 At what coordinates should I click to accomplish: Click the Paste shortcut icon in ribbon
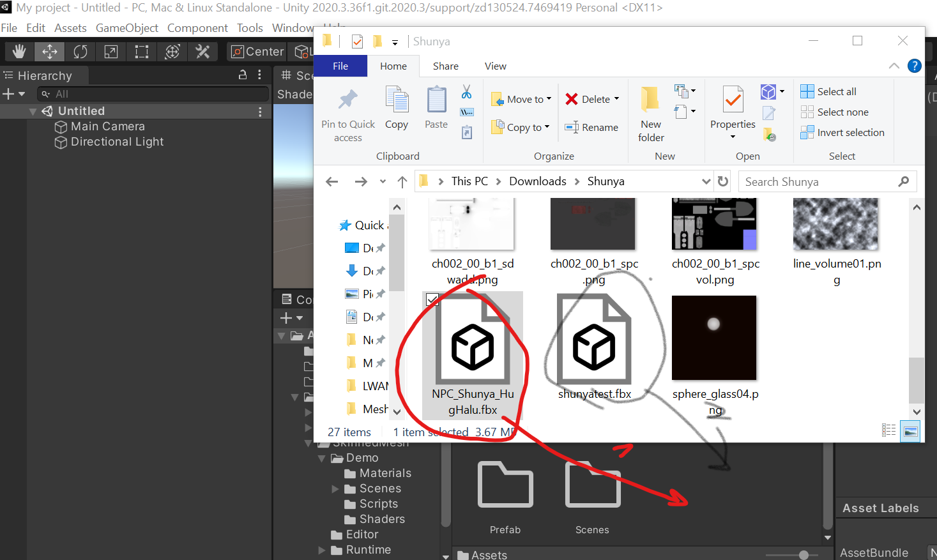[467, 132]
